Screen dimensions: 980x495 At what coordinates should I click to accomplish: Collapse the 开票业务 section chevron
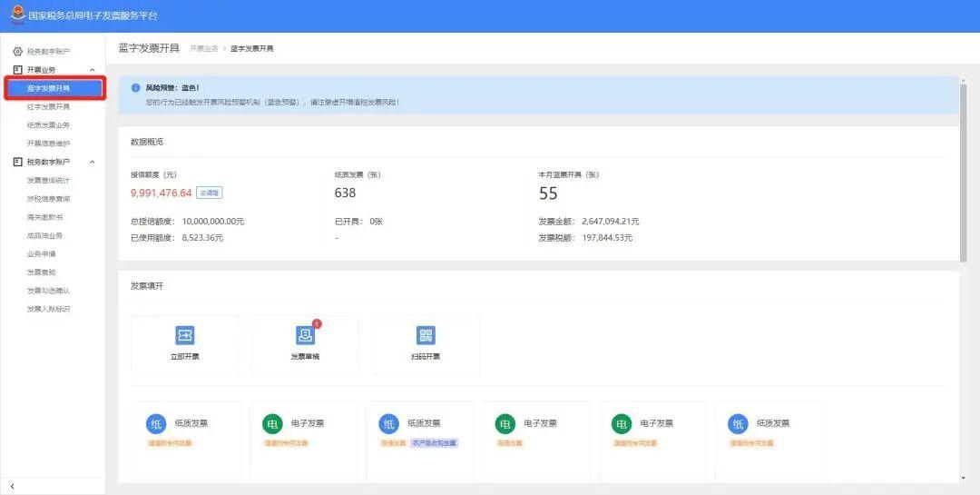pyautogui.click(x=93, y=70)
